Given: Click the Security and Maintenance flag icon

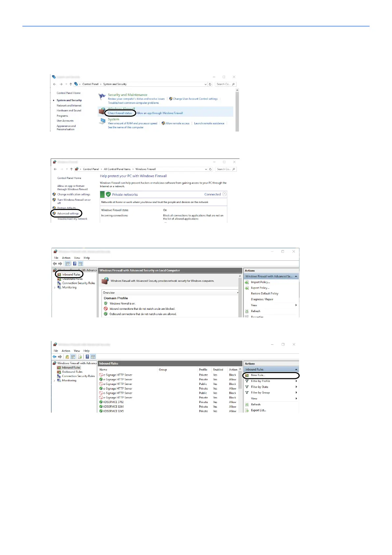Looking at the screenshot, I should coord(102,96).
